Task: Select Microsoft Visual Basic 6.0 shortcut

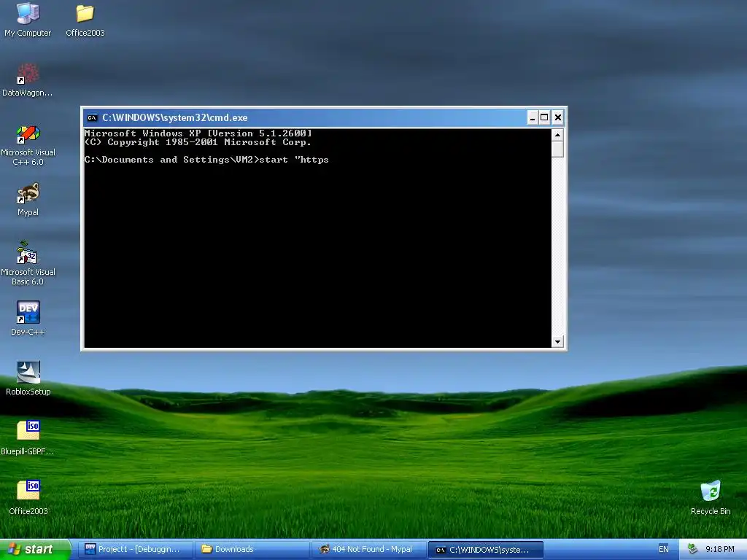Action: tap(28, 263)
